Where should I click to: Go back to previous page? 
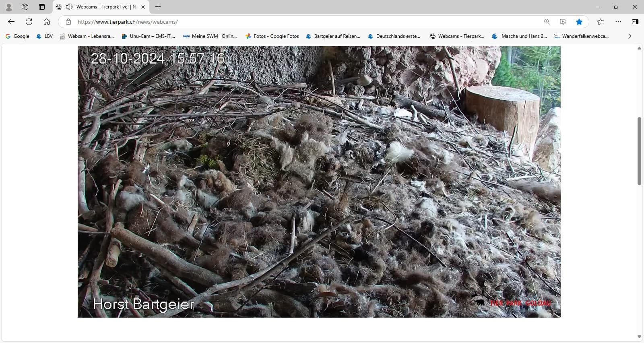coord(11,22)
